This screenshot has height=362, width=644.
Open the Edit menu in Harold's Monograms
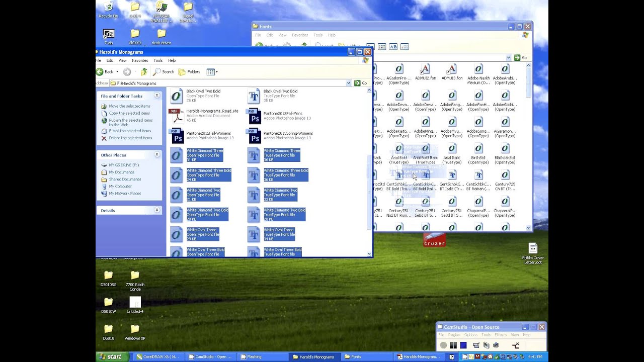pyautogui.click(x=110, y=60)
